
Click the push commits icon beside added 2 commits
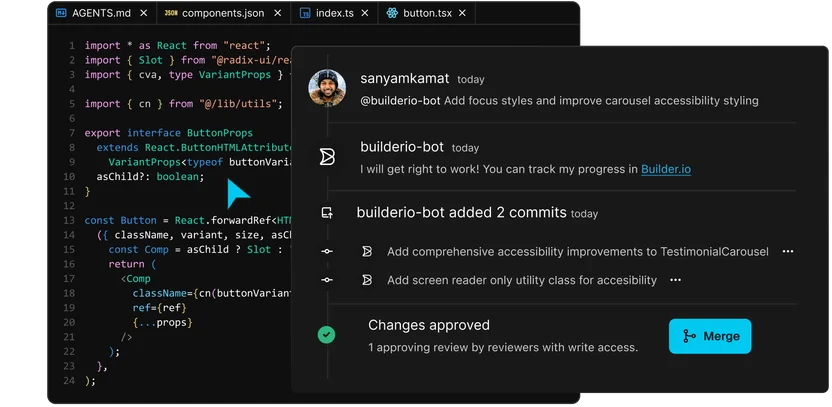click(327, 213)
